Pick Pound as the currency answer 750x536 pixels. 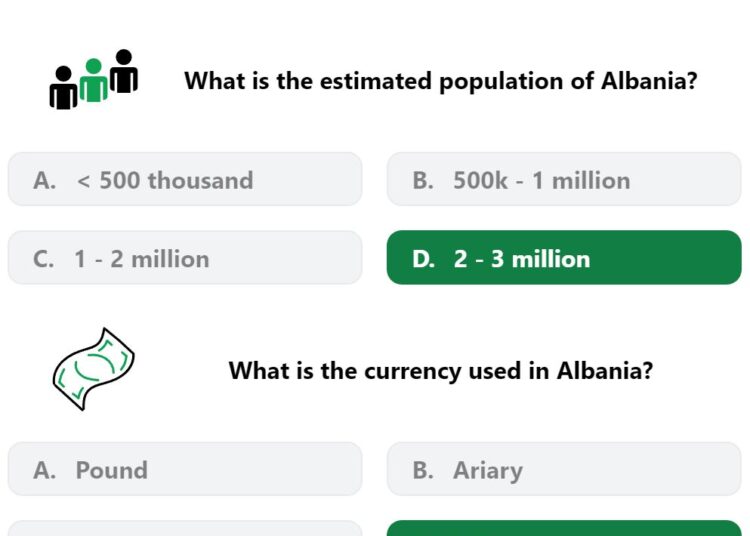185,469
